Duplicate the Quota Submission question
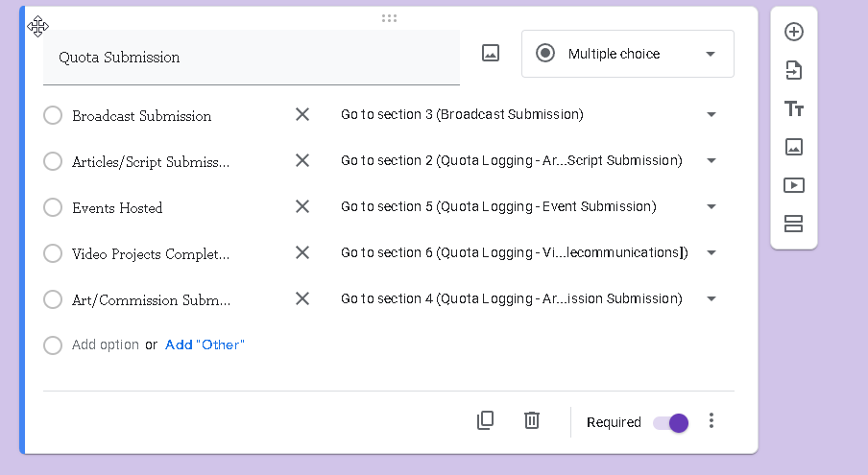This screenshot has width=868, height=475. (486, 421)
